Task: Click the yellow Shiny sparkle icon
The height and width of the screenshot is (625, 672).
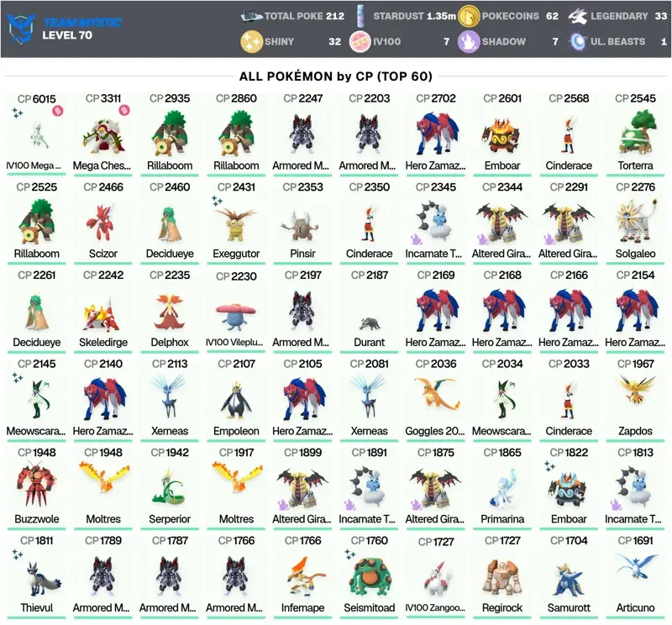Action: click(x=251, y=41)
